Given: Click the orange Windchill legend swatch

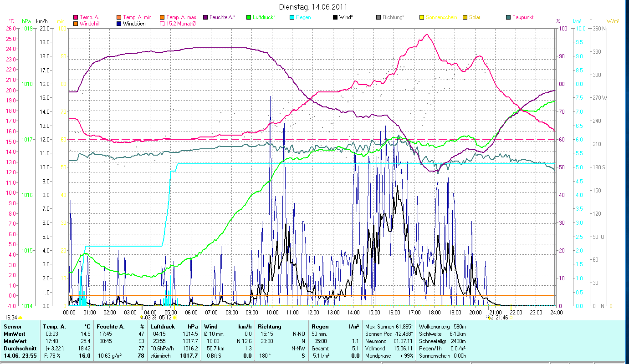Looking at the screenshot, I should coord(76,24).
